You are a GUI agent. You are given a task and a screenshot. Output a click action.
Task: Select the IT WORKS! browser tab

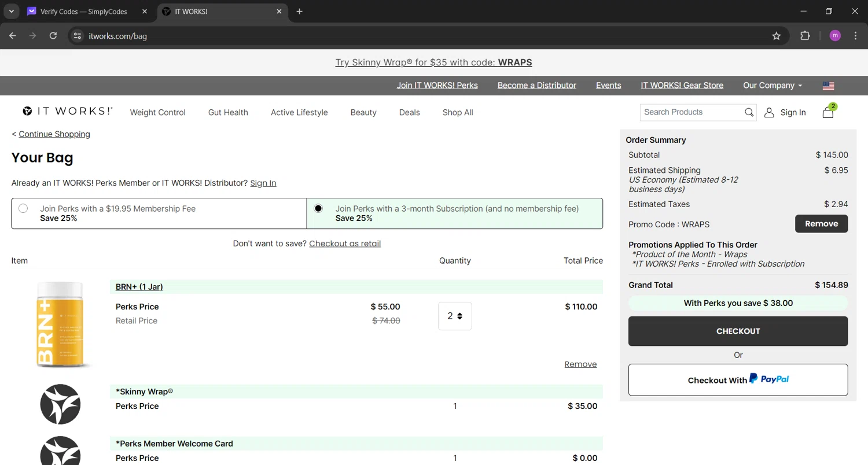click(x=223, y=12)
